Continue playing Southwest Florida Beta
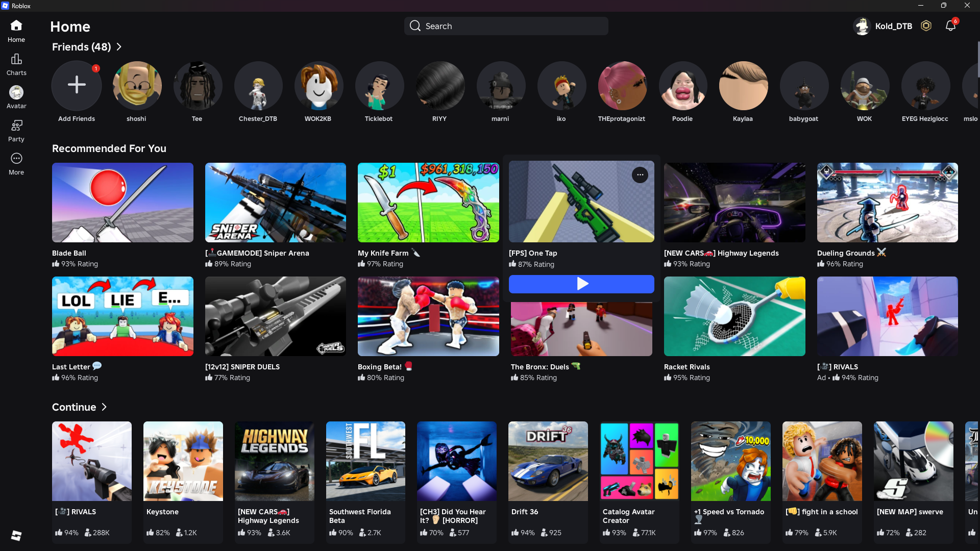 366,461
